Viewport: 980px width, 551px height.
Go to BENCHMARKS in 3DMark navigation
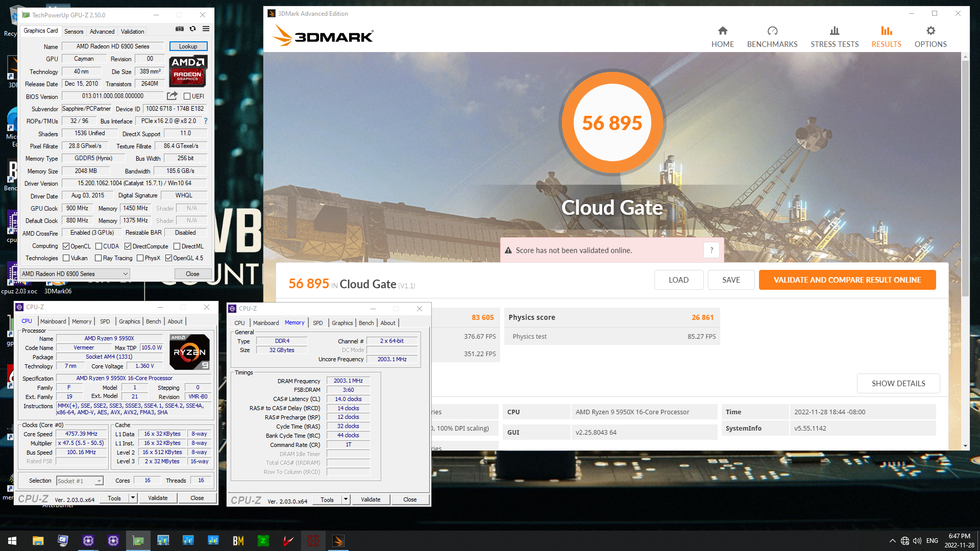[772, 37]
